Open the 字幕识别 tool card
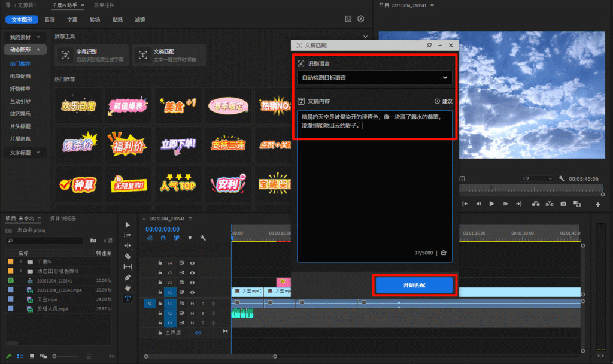 click(92, 56)
